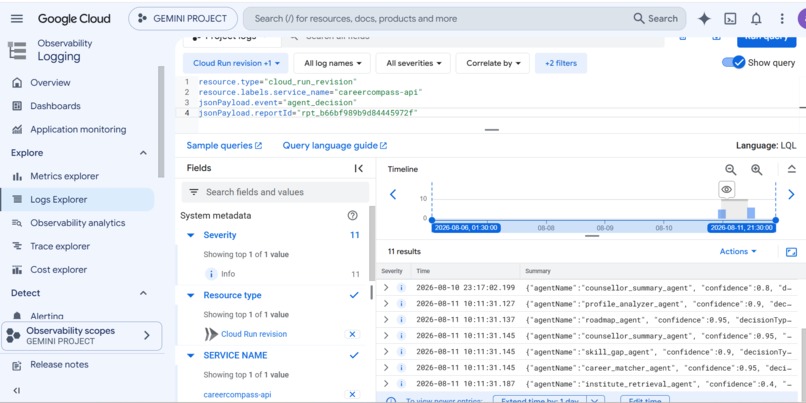Open Observability analytics
The width and height of the screenshot is (806, 403).
(x=78, y=223)
